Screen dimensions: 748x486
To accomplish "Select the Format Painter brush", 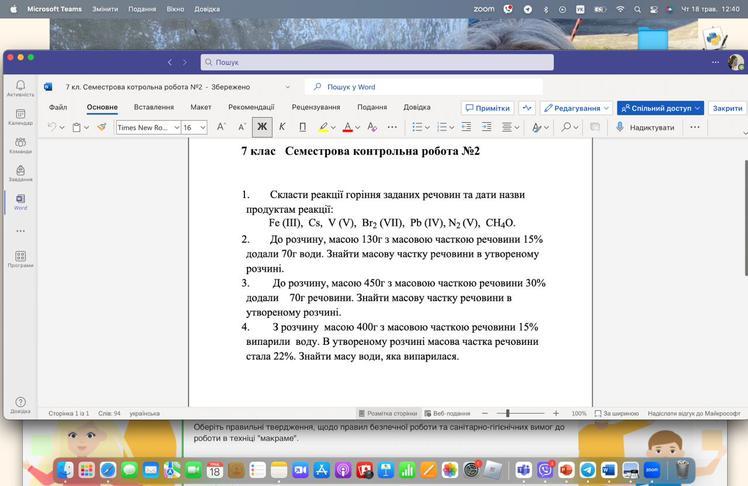I will pos(102,127).
